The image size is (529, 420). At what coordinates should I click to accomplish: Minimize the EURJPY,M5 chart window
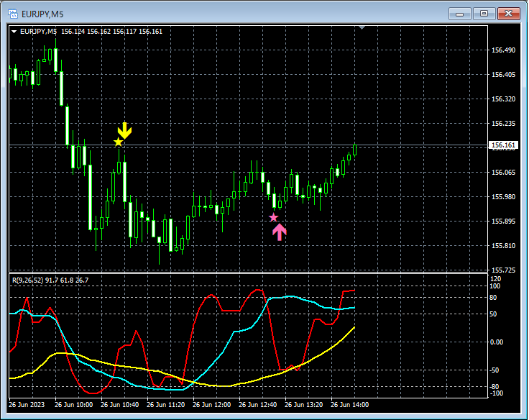[459, 14]
